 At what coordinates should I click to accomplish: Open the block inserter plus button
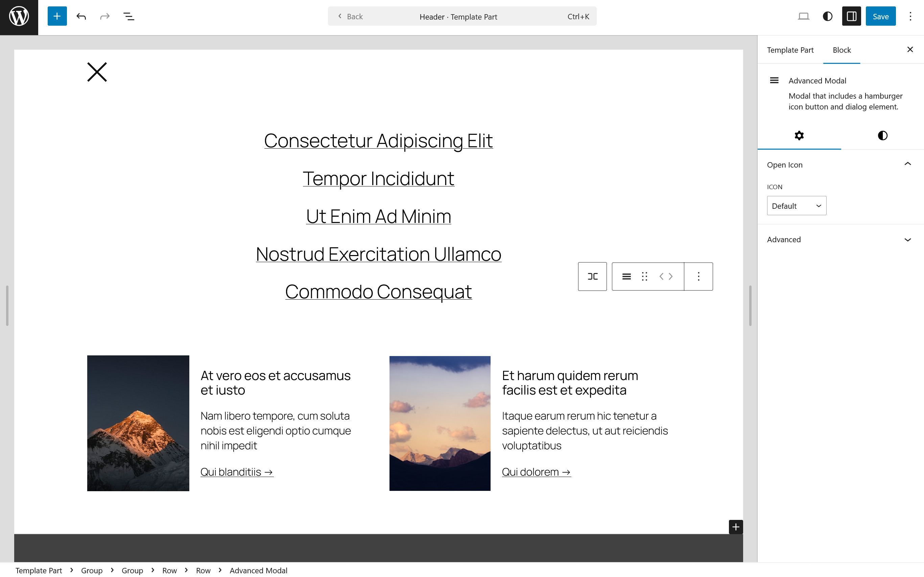(x=57, y=17)
